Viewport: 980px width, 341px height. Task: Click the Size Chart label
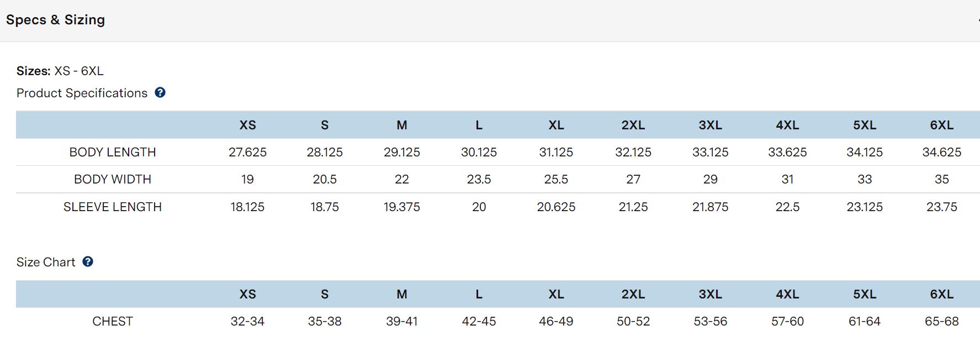pyautogui.click(x=46, y=262)
